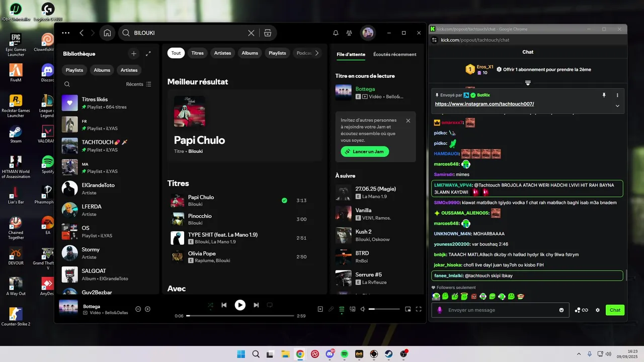644x362 pixels.
Task: Seek along the song progress bar
Action: (240, 316)
